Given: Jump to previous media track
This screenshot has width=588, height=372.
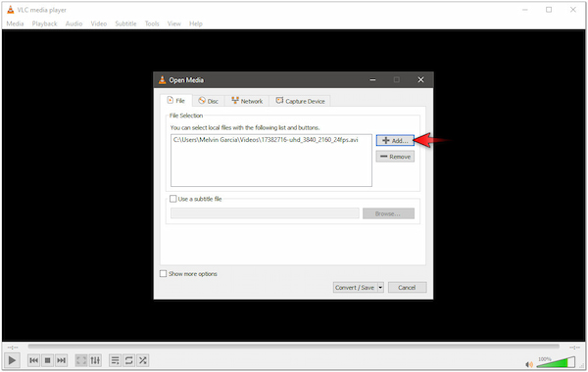Looking at the screenshot, I should click(x=33, y=360).
